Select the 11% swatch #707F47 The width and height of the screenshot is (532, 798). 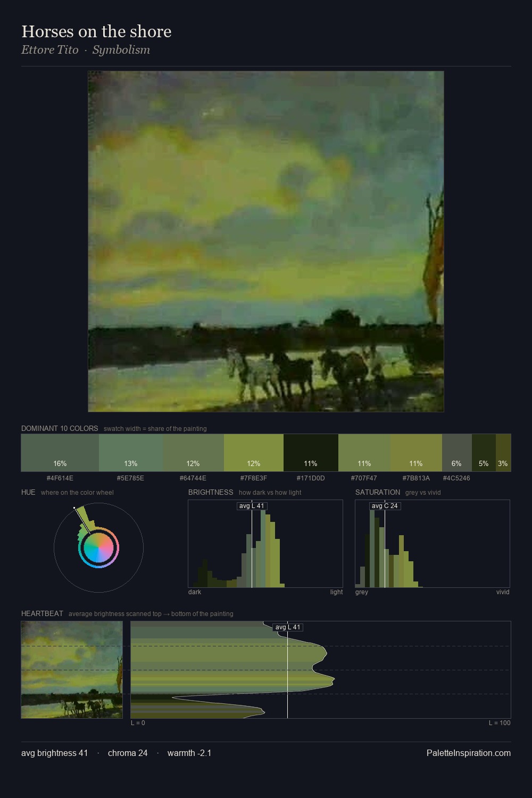364,453
